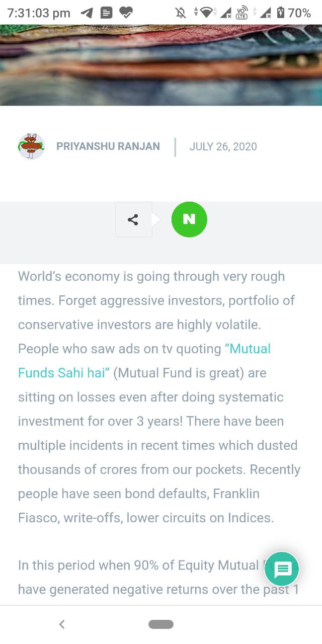
Task: Tap the muted bell status icon
Action: pyautogui.click(x=180, y=13)
